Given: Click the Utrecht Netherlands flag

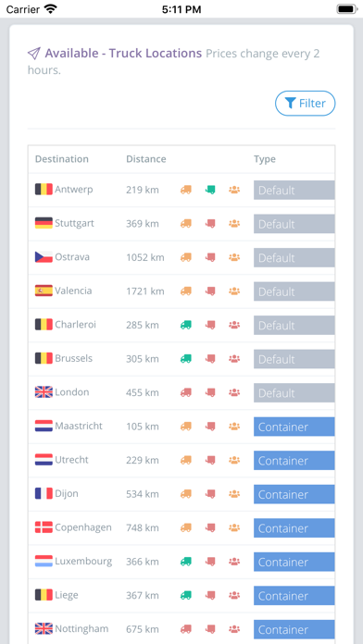Looking at the screenshot, I should point(44,460).
